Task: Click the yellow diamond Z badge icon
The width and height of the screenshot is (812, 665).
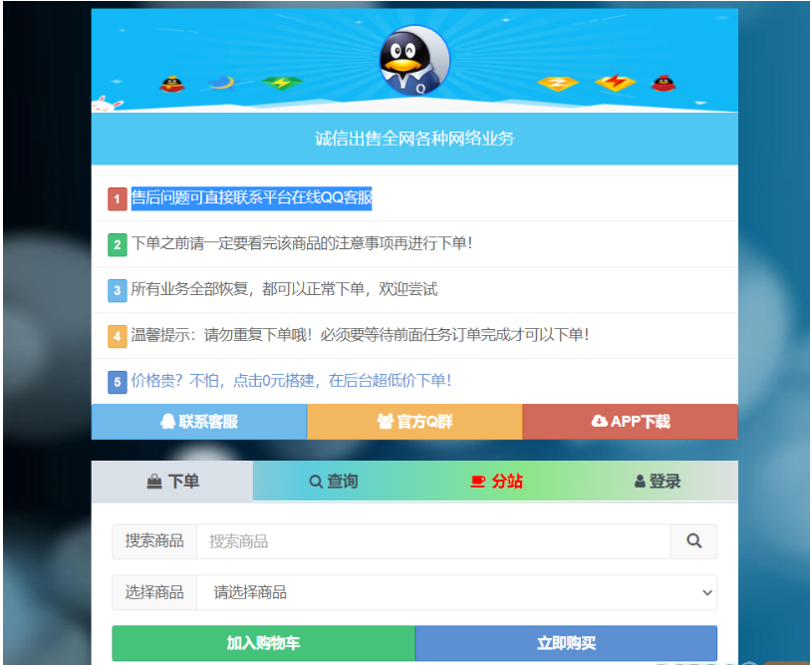Action: [x=557, y=83]
